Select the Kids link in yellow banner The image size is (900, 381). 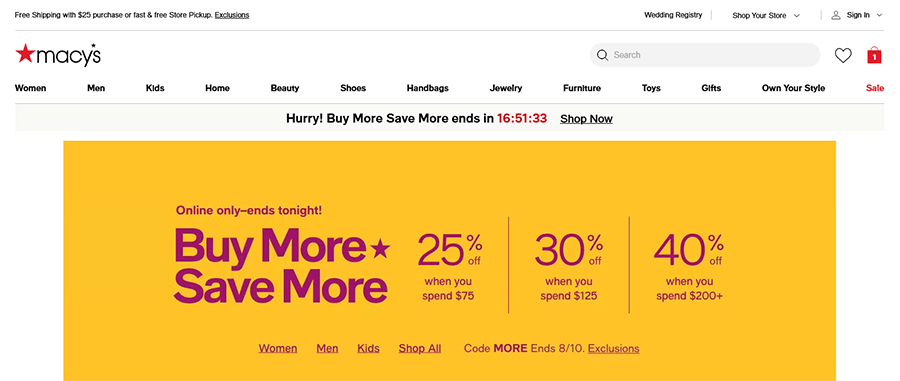368,348
